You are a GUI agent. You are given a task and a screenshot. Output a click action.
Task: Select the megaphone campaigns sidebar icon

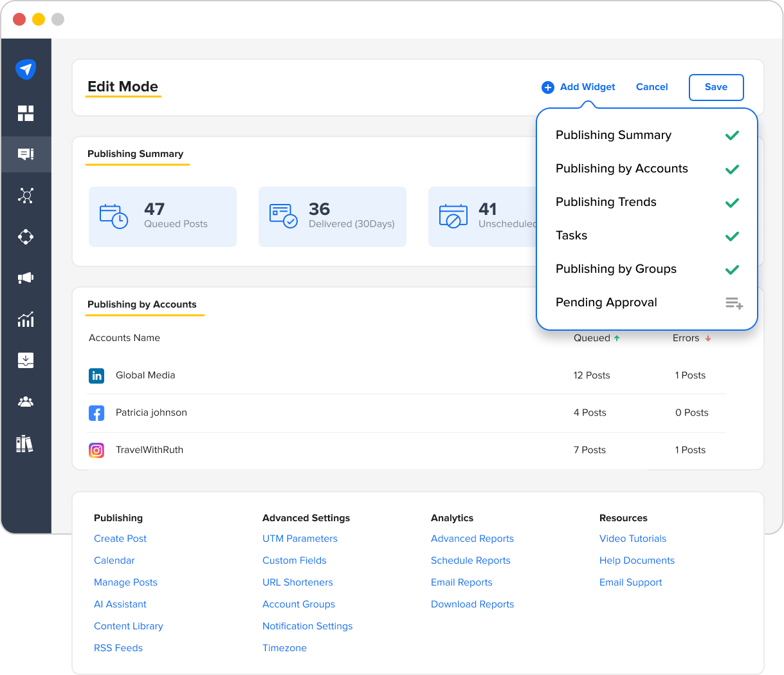pos(26,278)
